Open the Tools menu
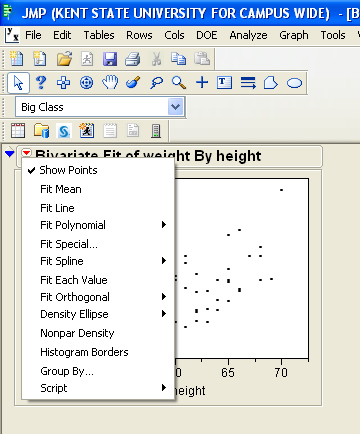Screen dimensions: 360x434 pos(333,35)
